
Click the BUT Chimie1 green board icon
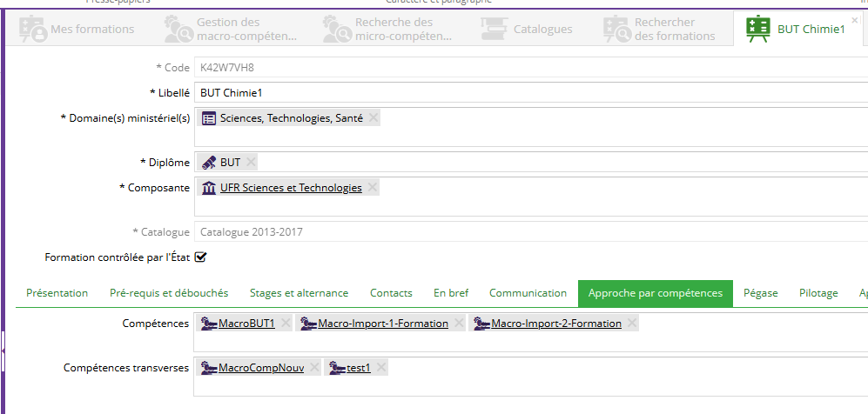click(757, 29)
